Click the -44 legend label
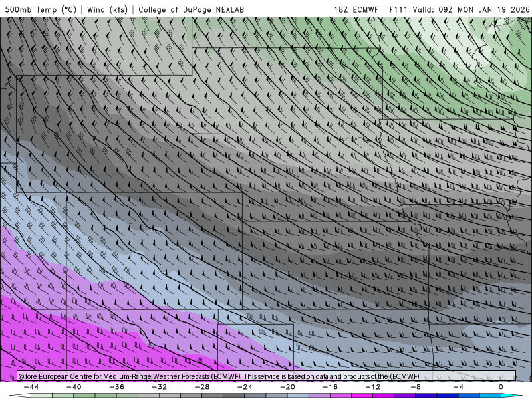The width and height of the screenshot is (532, 399). (31, 387)
